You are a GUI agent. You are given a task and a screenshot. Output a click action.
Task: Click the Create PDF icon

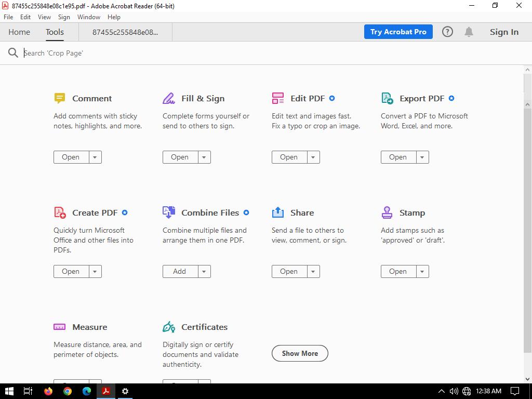tap(60, 212)
